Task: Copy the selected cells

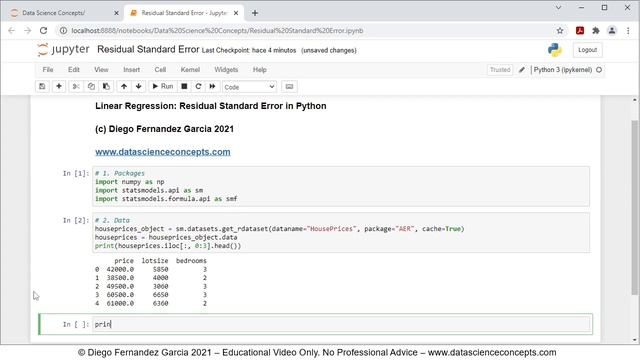Action: point(91,87)
